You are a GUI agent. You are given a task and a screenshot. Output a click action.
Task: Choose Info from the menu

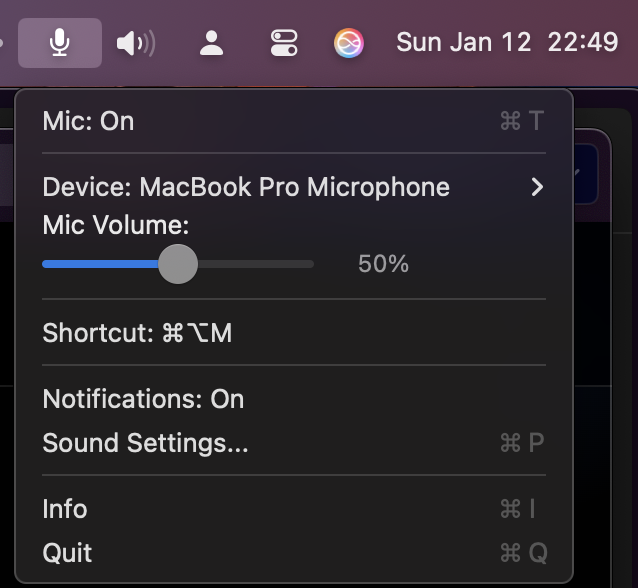tap(294, 509)
